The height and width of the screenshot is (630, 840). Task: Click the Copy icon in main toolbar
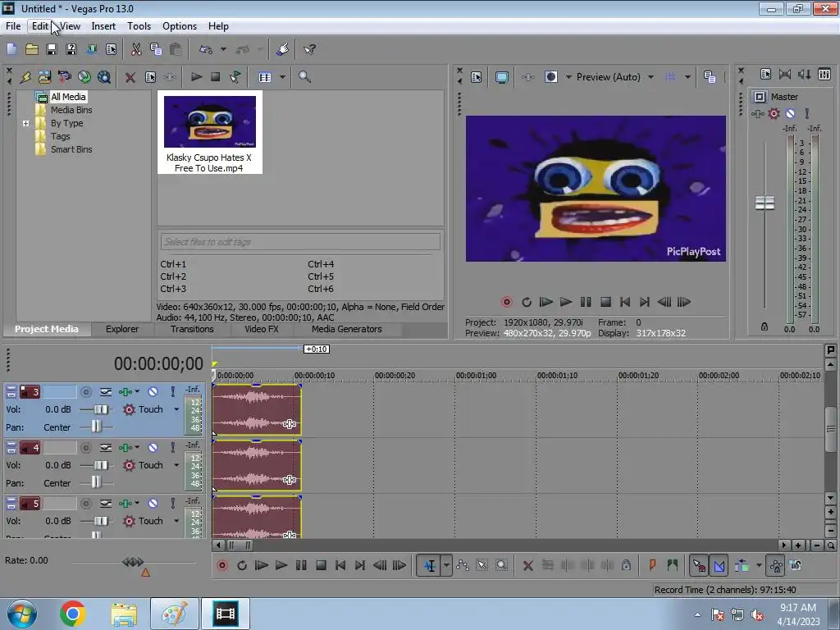(x=156, y=49)
